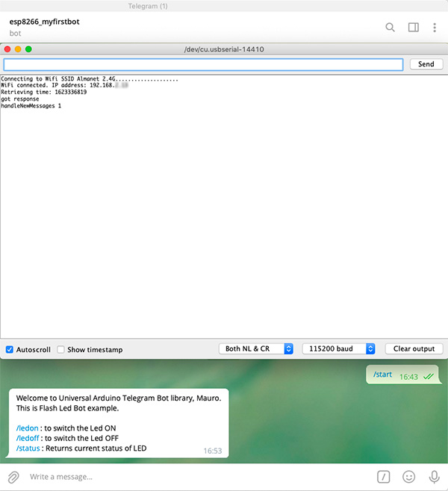Click the paperclip attach file icon
Screen dimensions: 448x491
(x=13, y=477)
